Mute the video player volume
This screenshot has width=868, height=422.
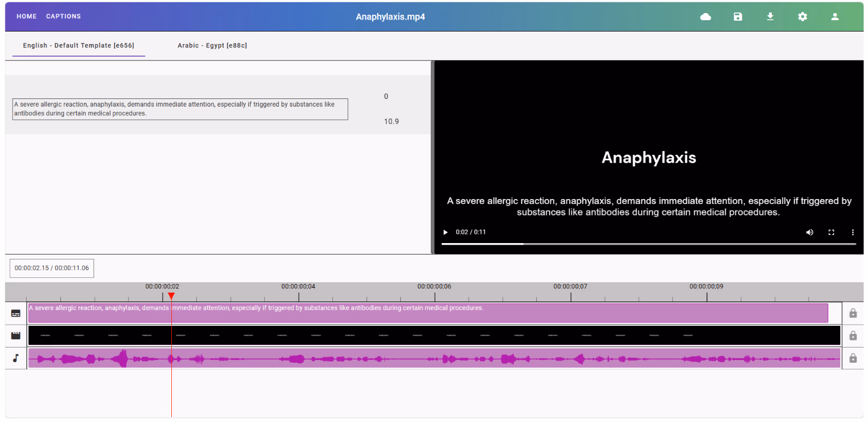click(x=810, y=232)
